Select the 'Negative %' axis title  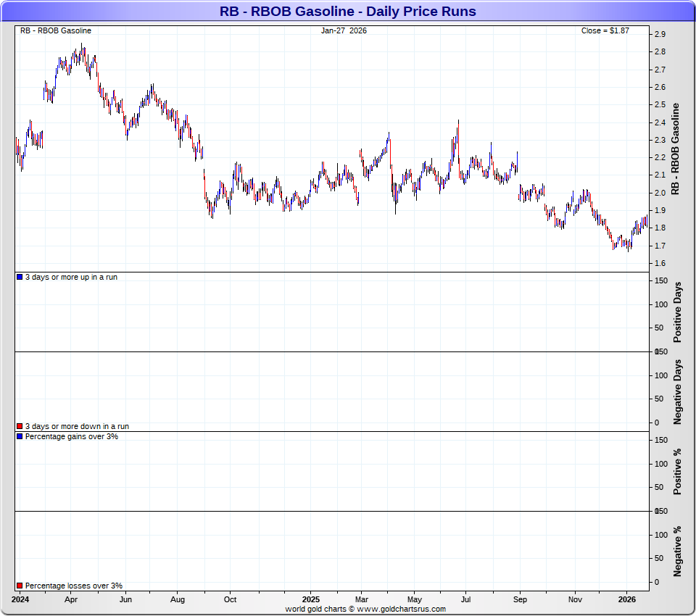click(678, 551)
